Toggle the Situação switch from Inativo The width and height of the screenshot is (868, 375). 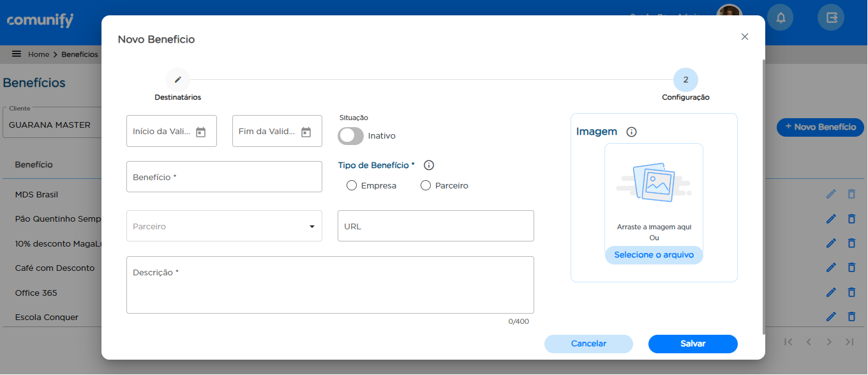tap(350, 136)
